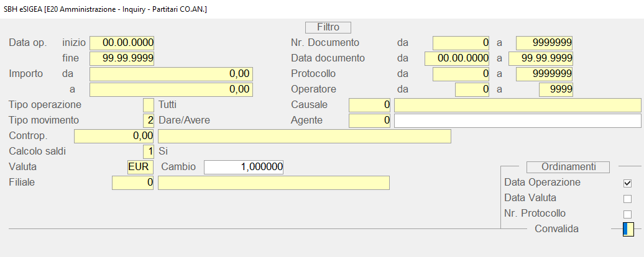The height and width of the screenshot is (257, 644).
Task: Toggle the Data Operazione sorting checkbox
Action: (x=627, y=183)
